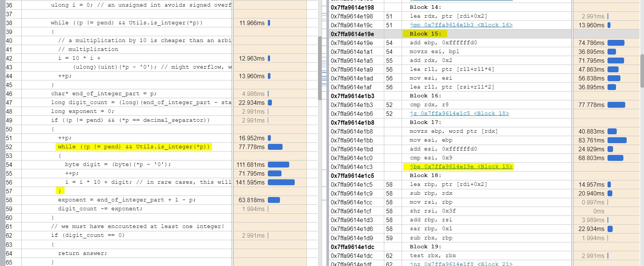Viewport: 644px width, 266px height.
Task: Click movzx ebp, word ptr [rdx]
Action: tap(454, 131)
